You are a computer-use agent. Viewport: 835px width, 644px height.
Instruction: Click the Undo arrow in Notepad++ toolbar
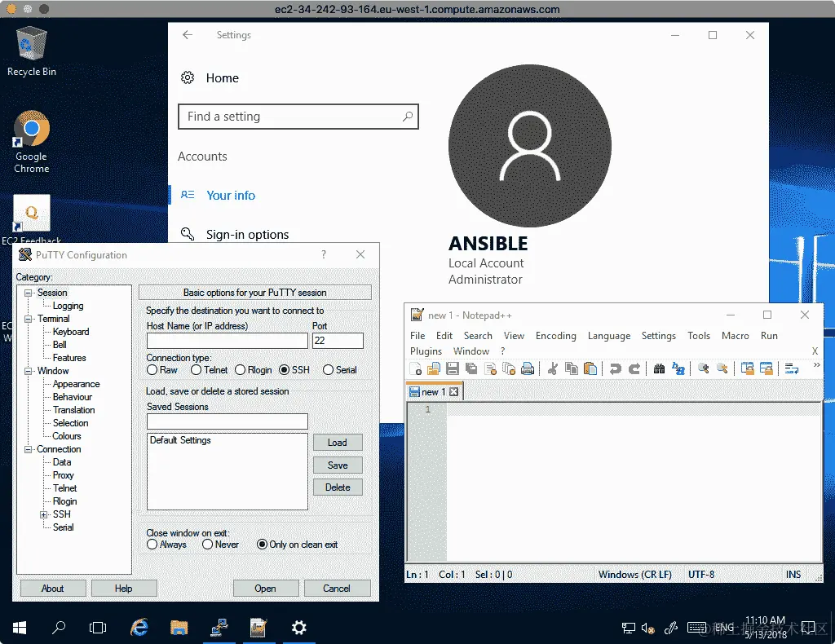click(x=615, y=368)
